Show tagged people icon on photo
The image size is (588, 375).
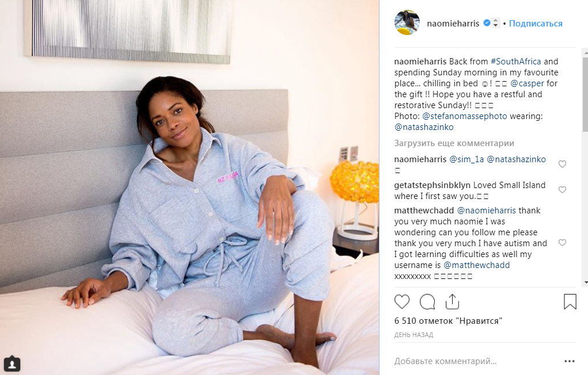pyautogui.click(x=12, y=363)
